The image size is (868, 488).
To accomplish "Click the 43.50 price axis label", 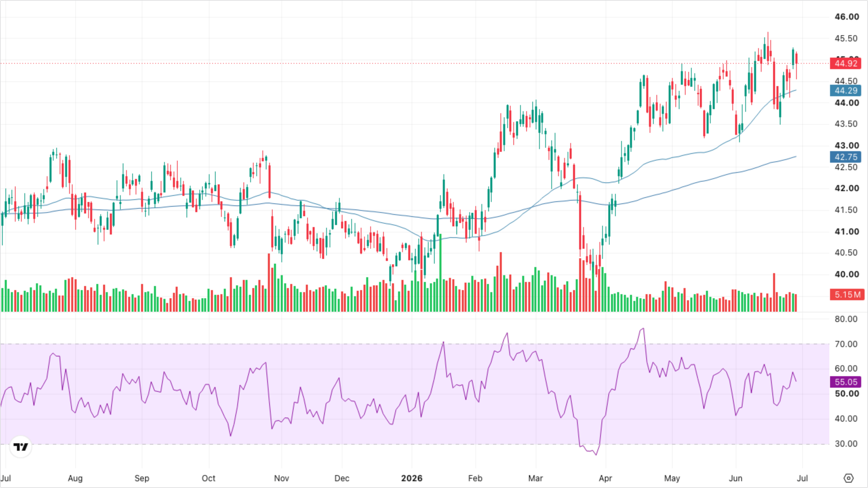I will (846, 124).
